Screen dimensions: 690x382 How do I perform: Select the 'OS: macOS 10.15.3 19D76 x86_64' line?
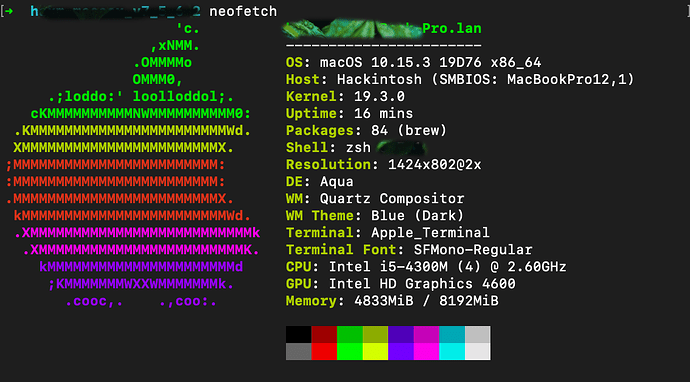point(414,62)
